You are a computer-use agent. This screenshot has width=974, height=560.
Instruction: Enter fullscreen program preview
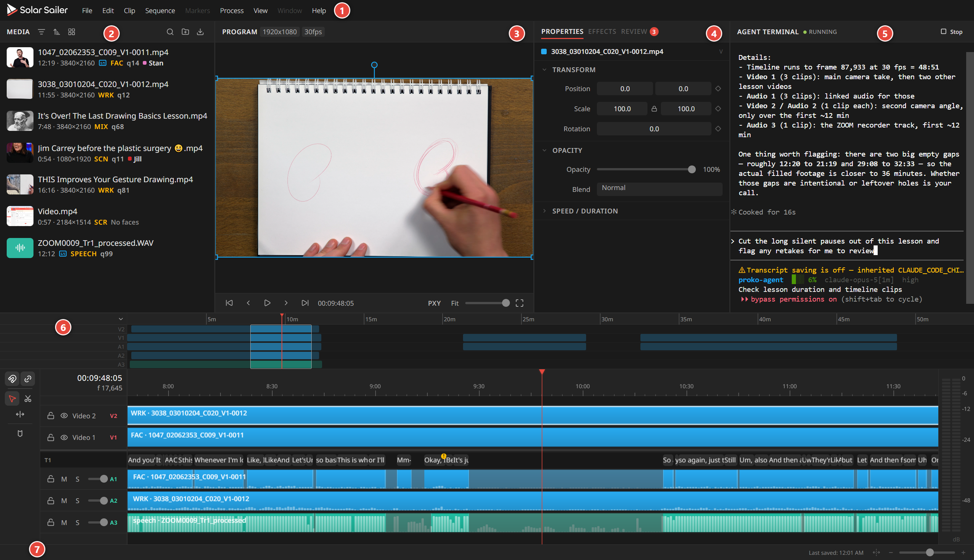tap(520, 303)
